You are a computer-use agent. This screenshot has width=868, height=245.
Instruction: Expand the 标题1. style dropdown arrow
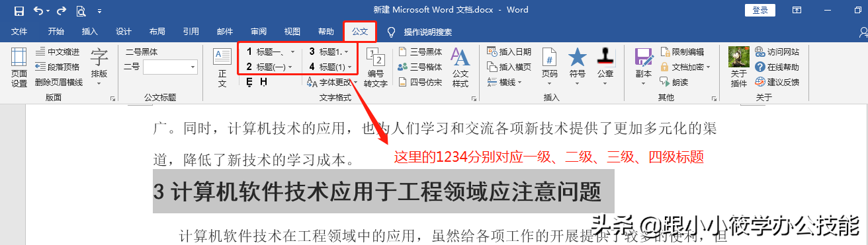click(x=347, y=52)
